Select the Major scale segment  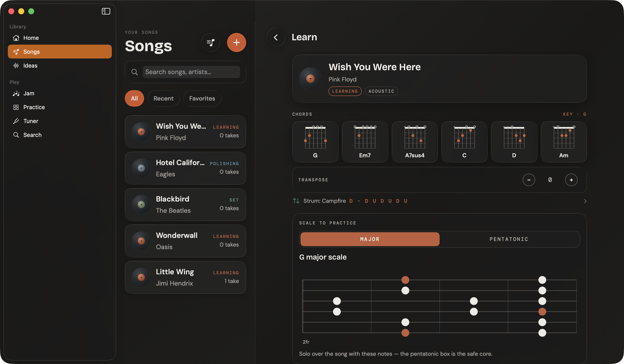tap(370, 239)
